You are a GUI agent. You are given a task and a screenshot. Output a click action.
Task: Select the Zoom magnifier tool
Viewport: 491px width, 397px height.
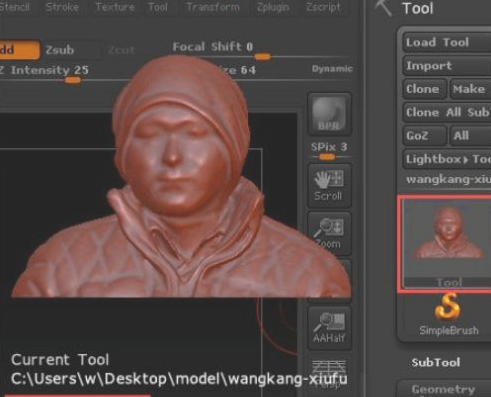(329, 233)
